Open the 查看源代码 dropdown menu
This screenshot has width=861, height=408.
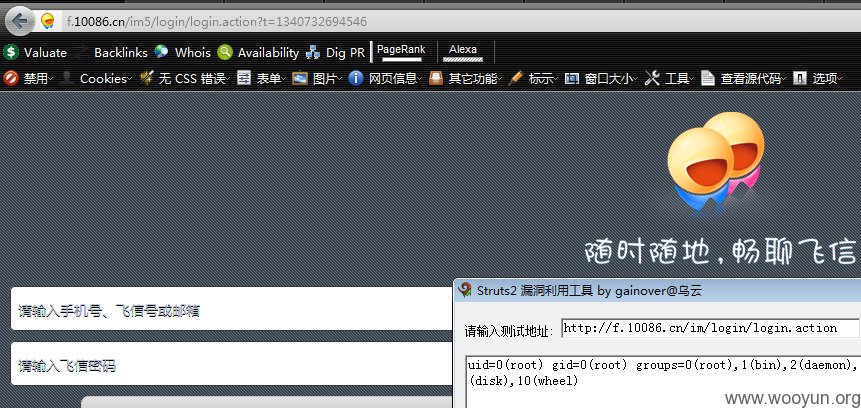click(x=753, y=79)
